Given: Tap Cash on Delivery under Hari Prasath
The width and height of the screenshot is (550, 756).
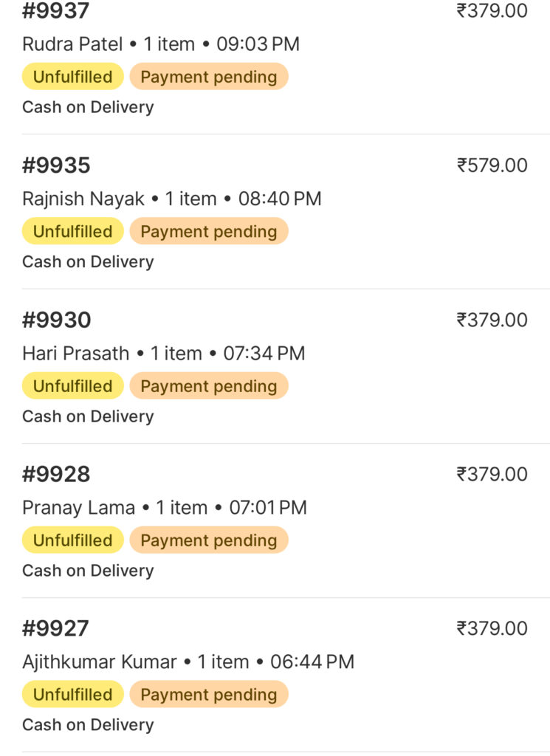Looking at the screenshot, I should (x=88, y=416).
